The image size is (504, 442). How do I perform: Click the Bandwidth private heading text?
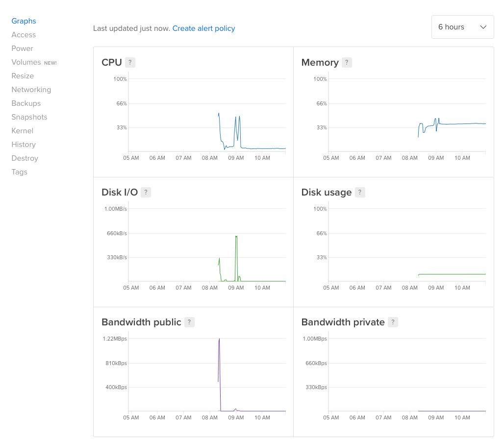click(x=343, y=322)
